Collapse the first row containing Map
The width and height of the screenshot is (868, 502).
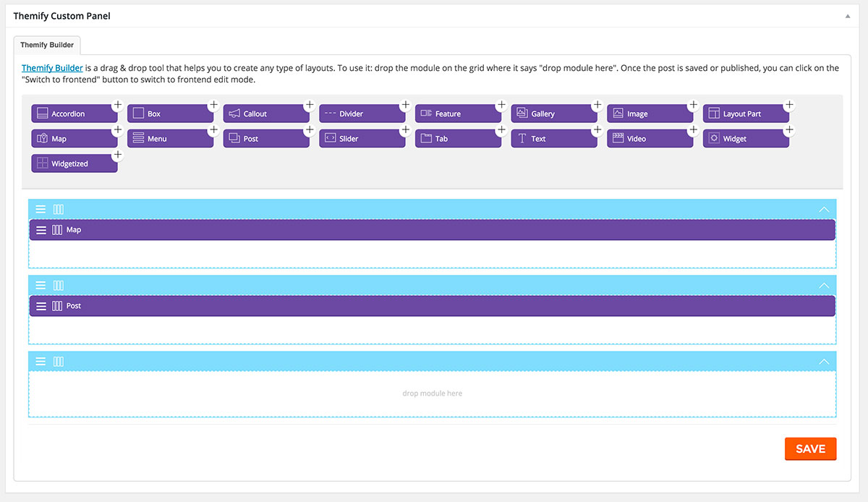coord(823,209)
